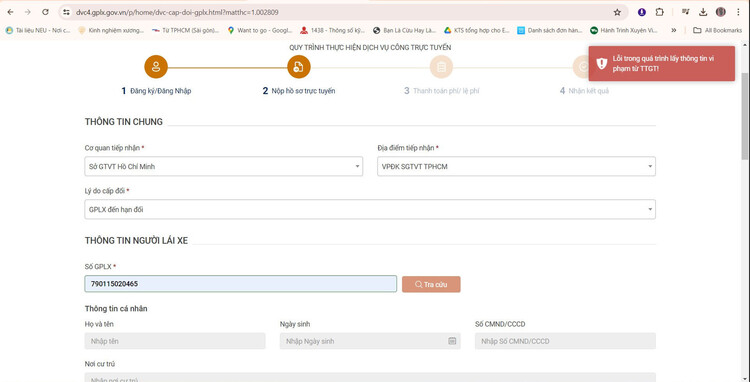The height and width of the screenshot is (382, 750).
Task: Click the error toast 'Lỗi trong quá trình...'
Action: tap(662, 64)
